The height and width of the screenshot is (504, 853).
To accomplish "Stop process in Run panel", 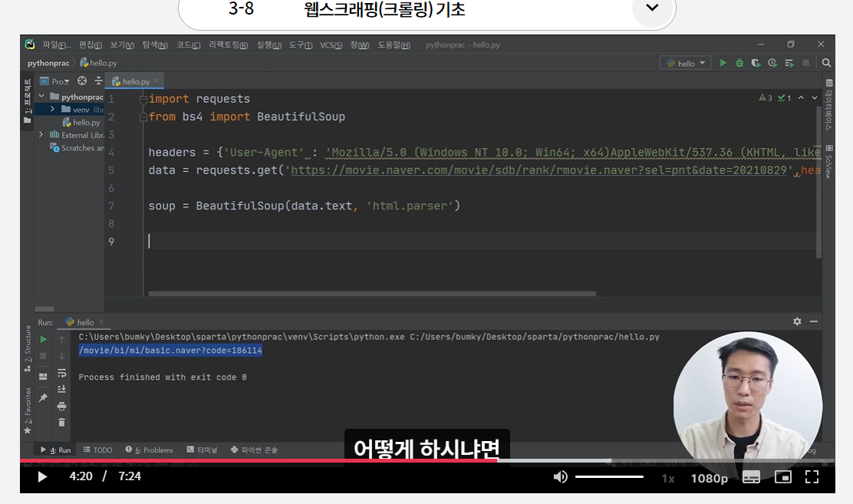I will (x=44, y=356).
